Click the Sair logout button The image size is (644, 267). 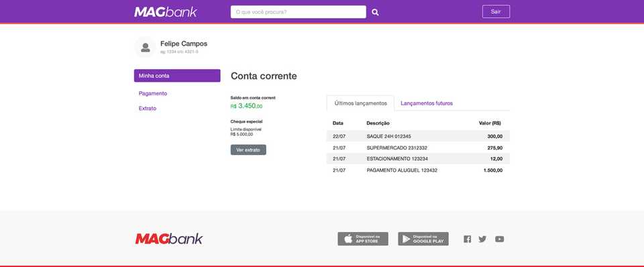coord(496,11)
